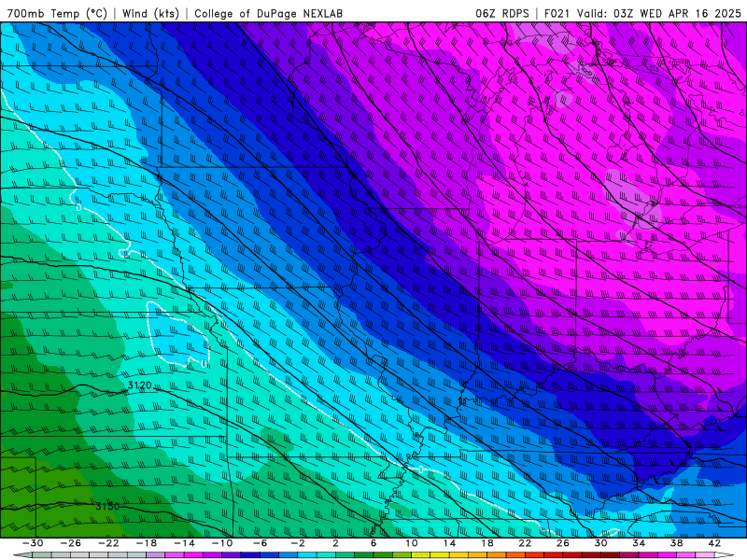Click the 2 color scale label
Screen dimensions: 747x560
[335, 543]
